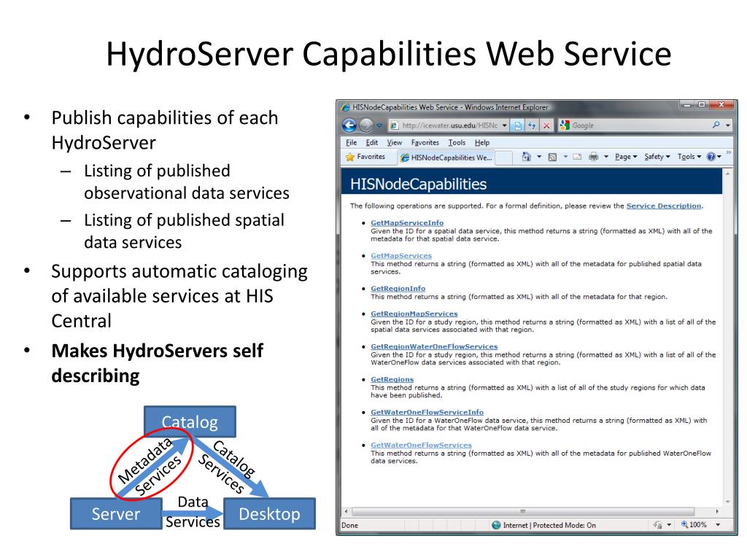Click the Service Description link
Screen dimensions: 747x560
tap(664, 206)
